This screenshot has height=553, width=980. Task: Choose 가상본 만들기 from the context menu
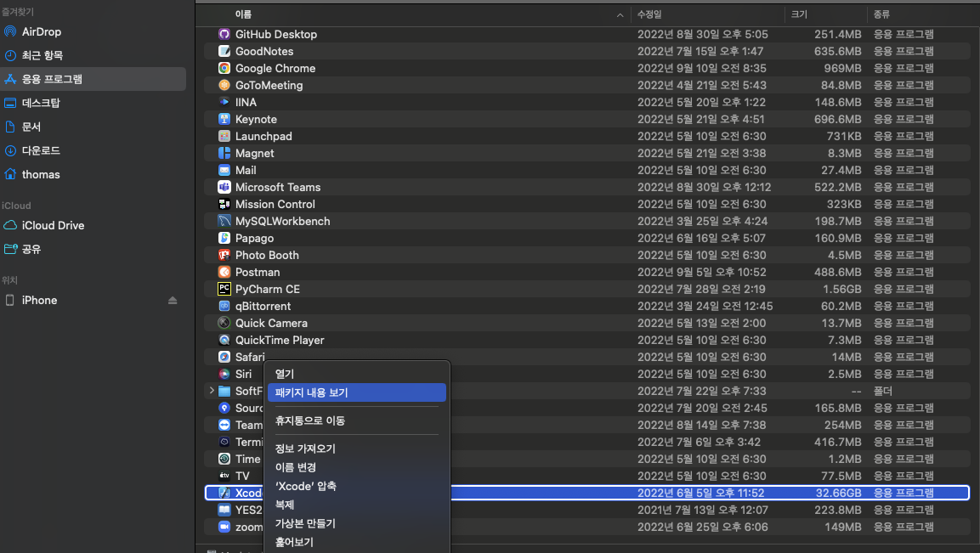point(356,523)
